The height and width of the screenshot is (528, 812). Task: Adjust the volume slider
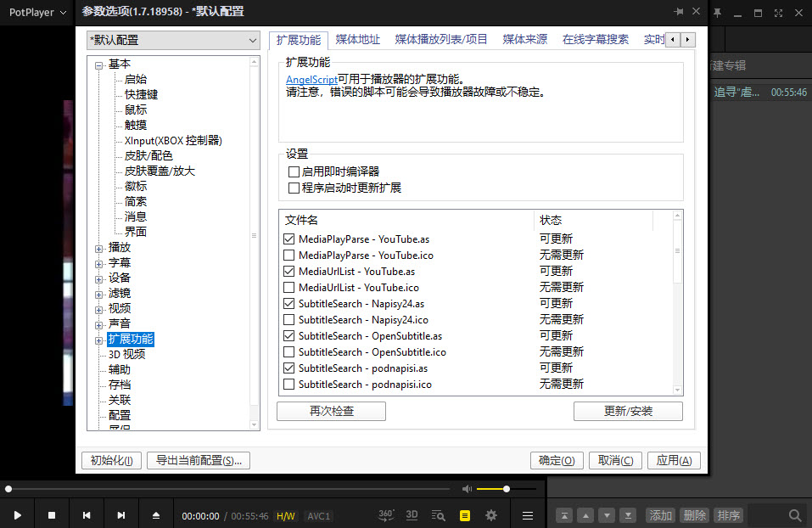click(507, 489)
